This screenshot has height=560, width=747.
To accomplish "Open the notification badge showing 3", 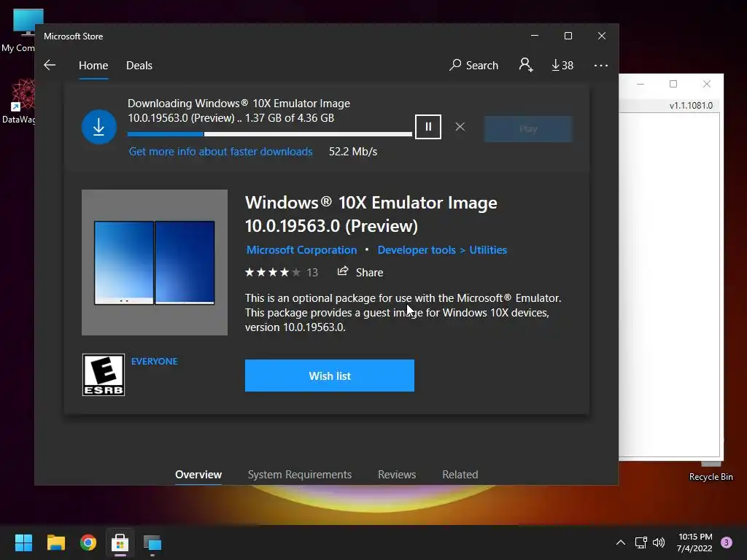I will pos(727,542).
